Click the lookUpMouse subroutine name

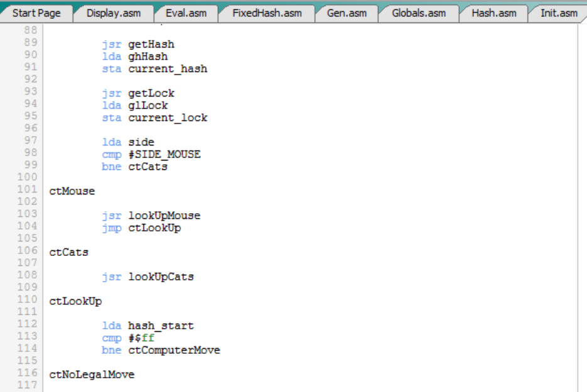click(x=164, y=216)
